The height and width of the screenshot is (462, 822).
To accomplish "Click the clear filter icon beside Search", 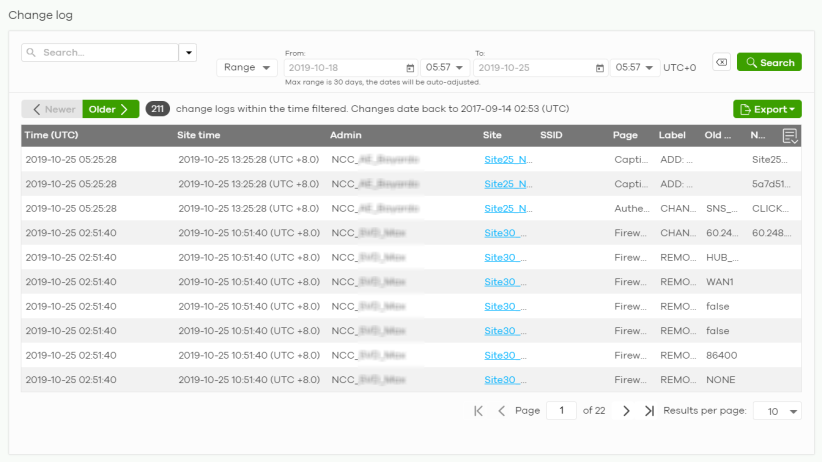I will 720,63.
